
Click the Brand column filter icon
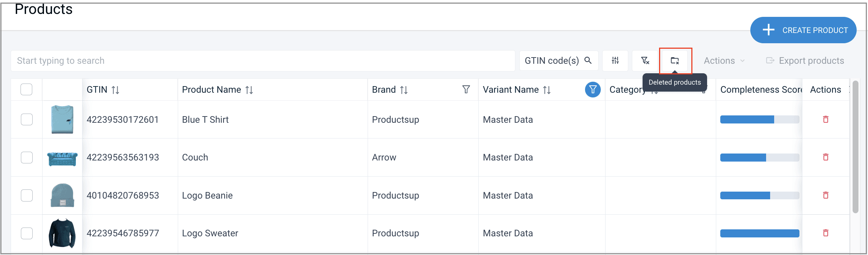point(466,90)
